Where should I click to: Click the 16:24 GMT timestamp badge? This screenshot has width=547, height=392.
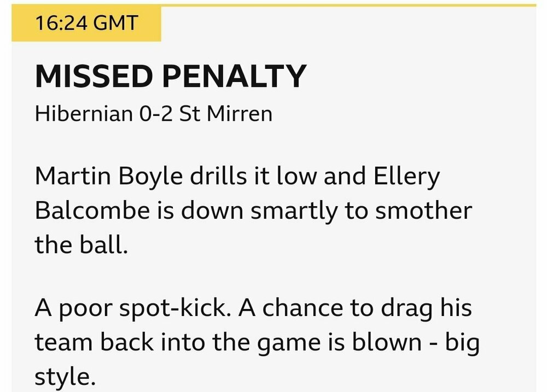pos(86,24)
